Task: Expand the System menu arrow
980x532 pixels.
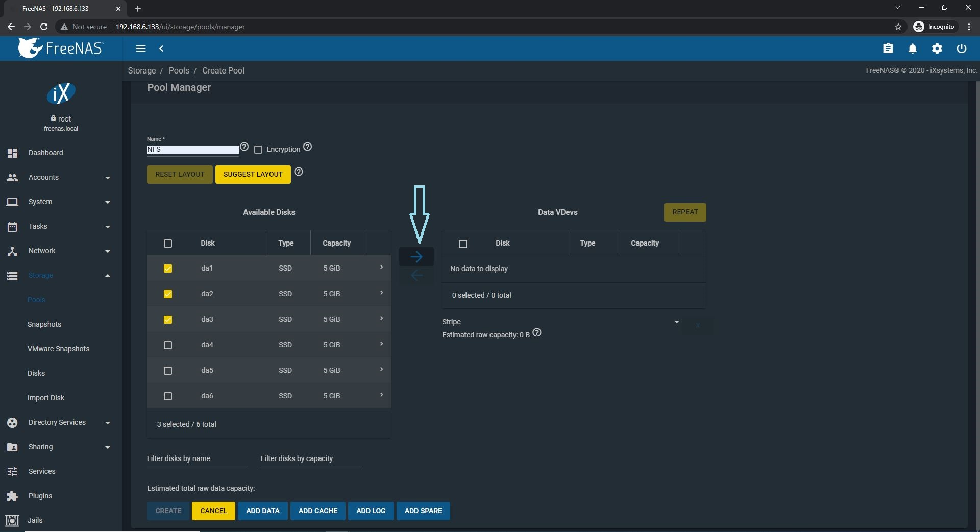Action: coord(108,202)
